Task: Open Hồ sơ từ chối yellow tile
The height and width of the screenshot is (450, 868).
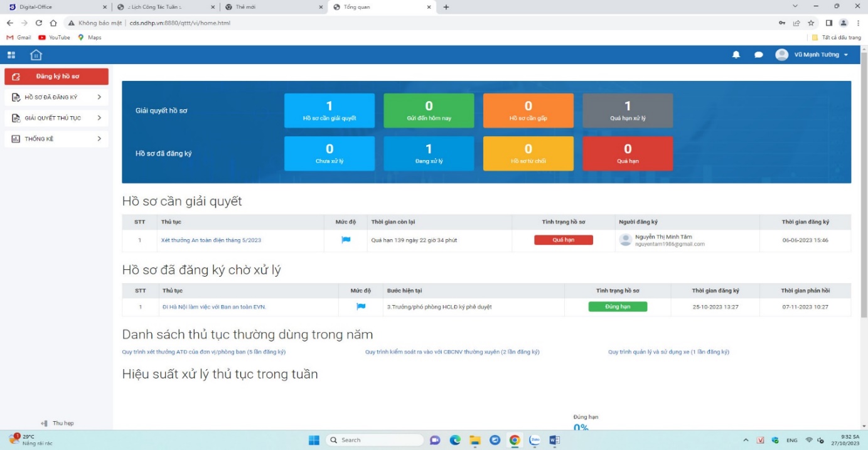Action: coord(528,153)
